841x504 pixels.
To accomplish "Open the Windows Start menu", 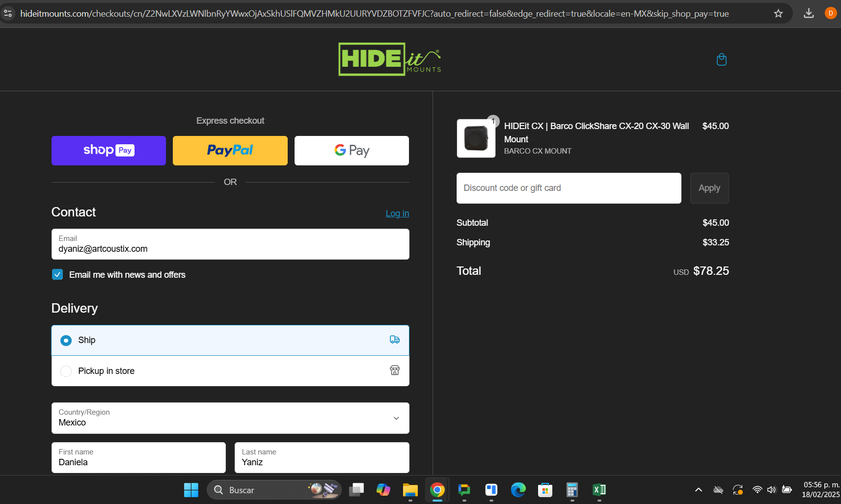I will click(191, 490).
